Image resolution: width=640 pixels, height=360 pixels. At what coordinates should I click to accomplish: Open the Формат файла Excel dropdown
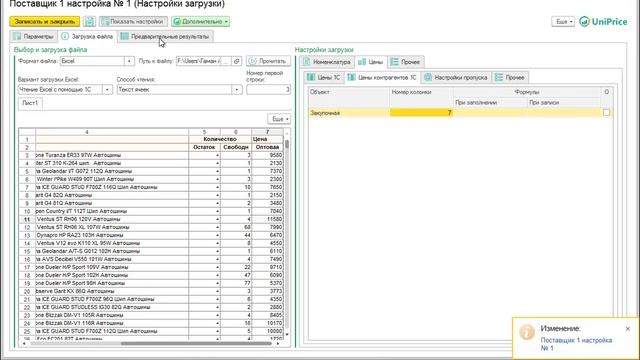click(129, 61)
